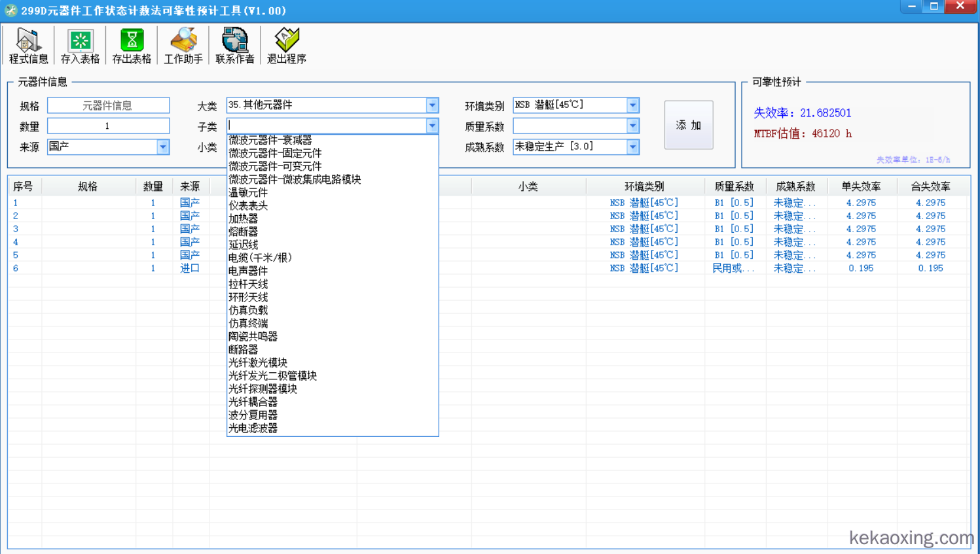Open the 工作助手 work assistant tool
The height and width of the screenshot is (554, 980).
tap(183, 46)
